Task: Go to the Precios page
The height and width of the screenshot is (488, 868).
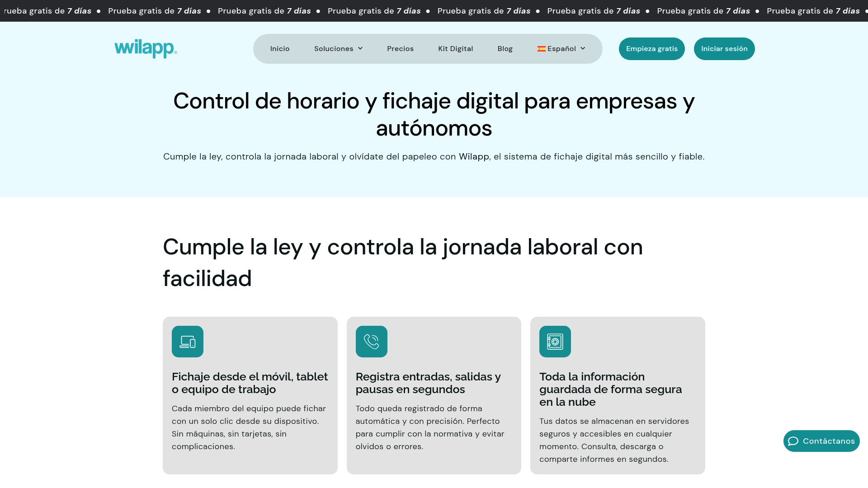Action: click(400, 49)
